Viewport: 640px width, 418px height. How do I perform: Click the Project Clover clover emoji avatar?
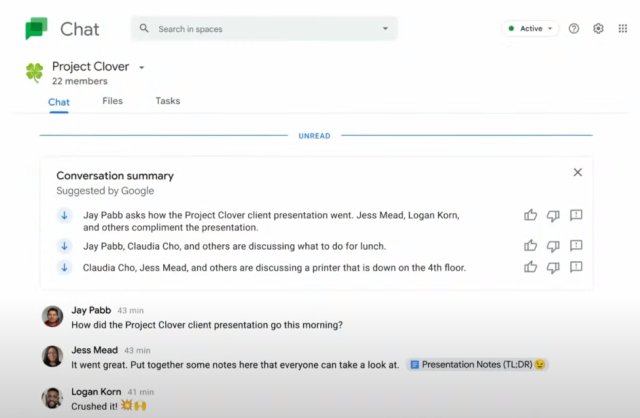[x=35, y=73]
